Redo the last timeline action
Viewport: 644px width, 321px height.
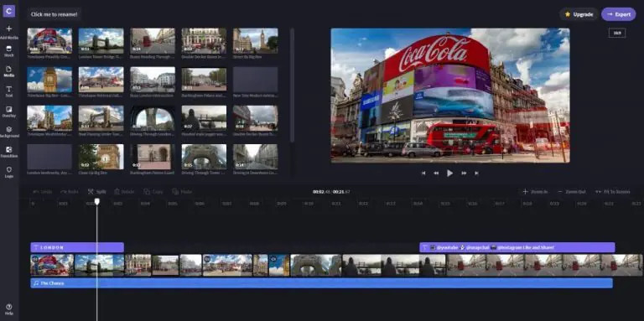(70, 192)
